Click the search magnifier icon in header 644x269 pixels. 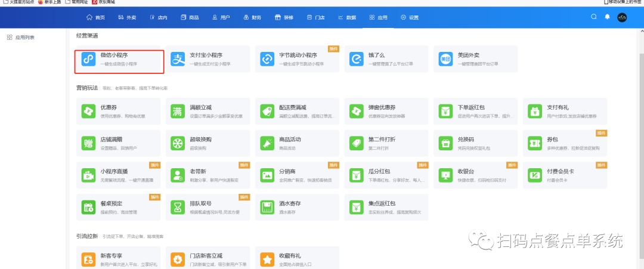[x=593, y=17]
